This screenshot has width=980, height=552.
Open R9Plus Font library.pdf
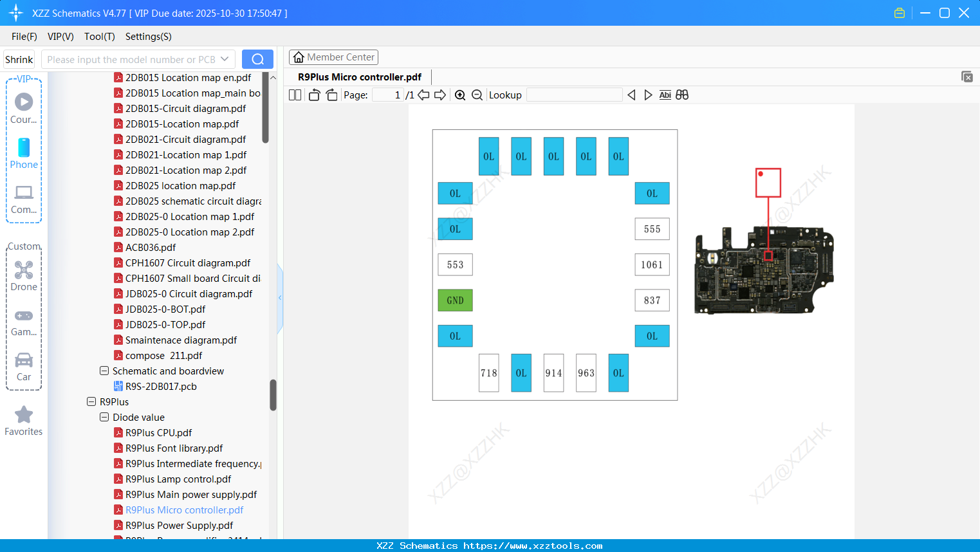[x=174, y=448]
